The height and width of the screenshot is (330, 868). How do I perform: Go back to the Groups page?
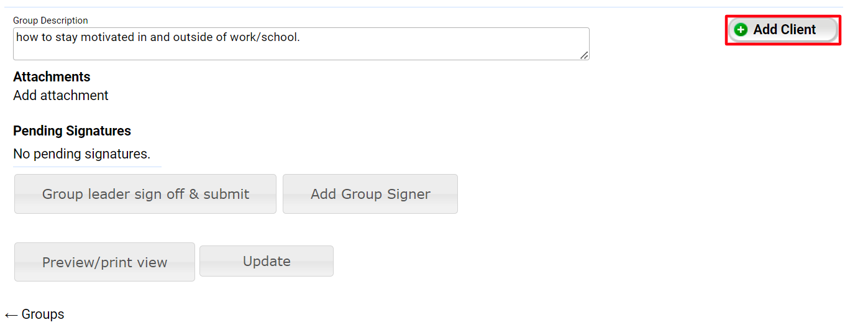point(42,314)
